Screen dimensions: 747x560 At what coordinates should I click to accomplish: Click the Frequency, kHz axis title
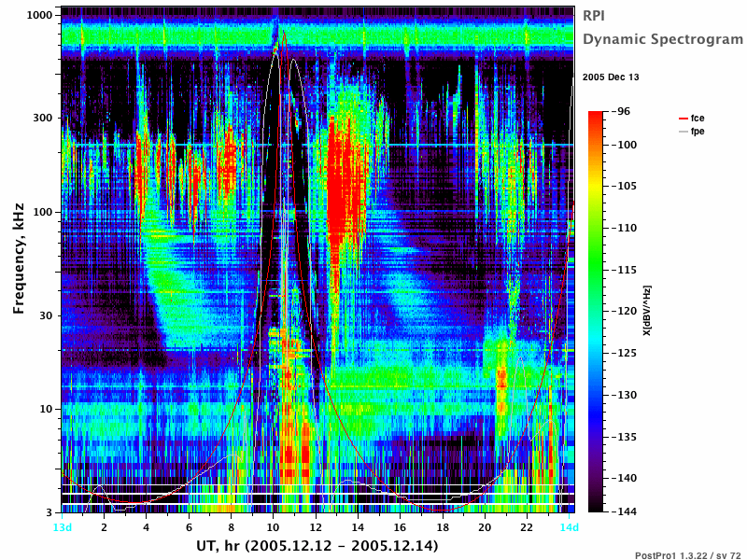click(x=18, y=259)
